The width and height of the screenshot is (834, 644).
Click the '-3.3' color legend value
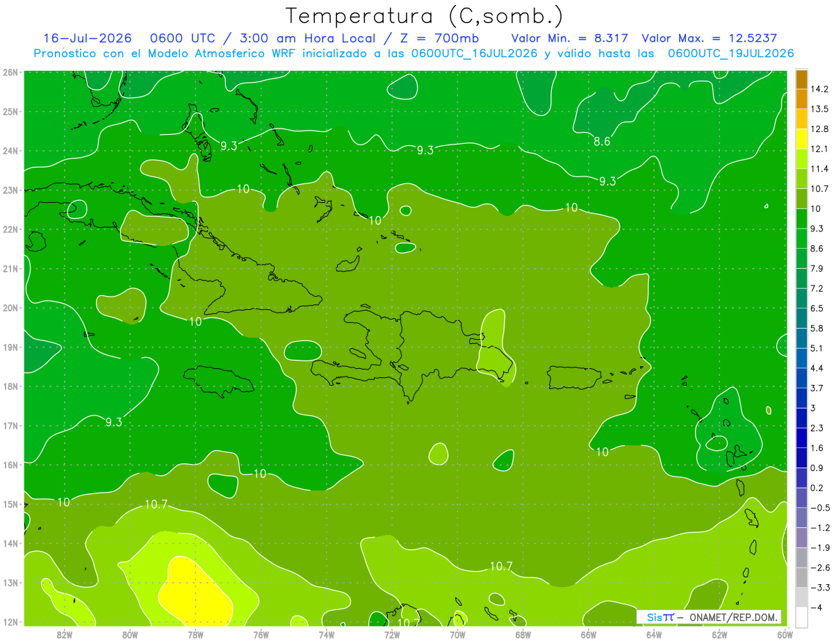point(819,588)
